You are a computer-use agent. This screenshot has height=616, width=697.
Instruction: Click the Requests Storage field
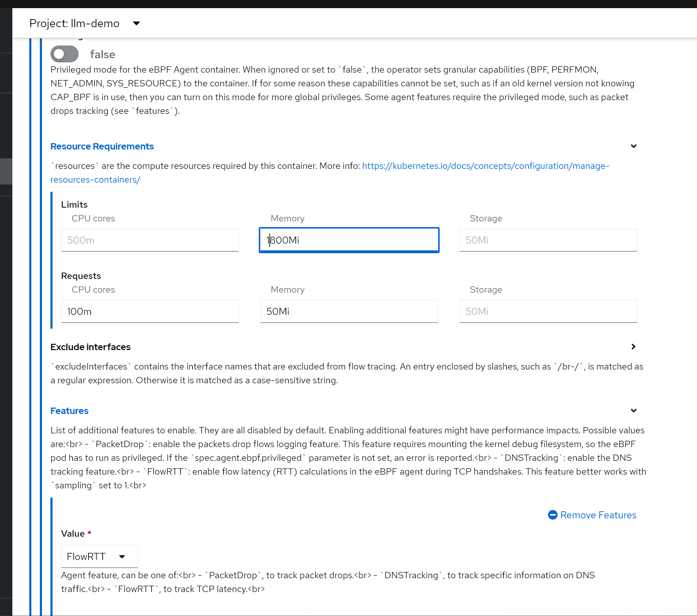click(x=548, y=311)
